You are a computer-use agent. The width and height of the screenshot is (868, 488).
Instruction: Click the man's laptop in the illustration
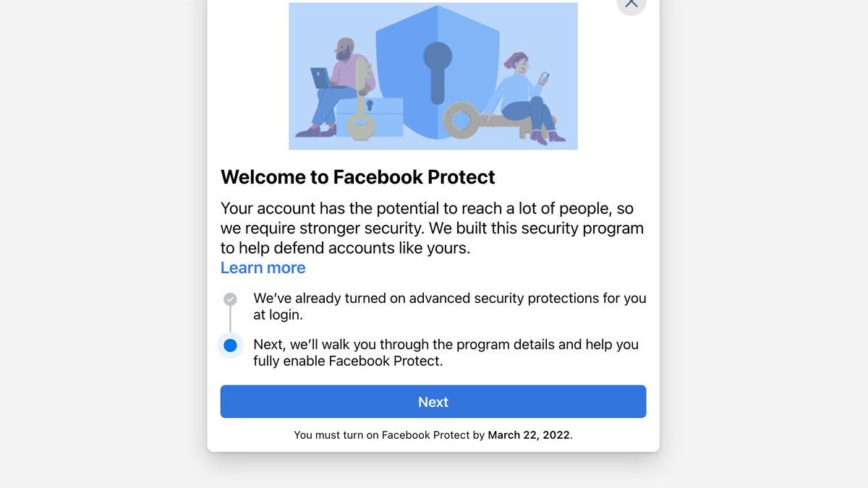coord(320,77)
